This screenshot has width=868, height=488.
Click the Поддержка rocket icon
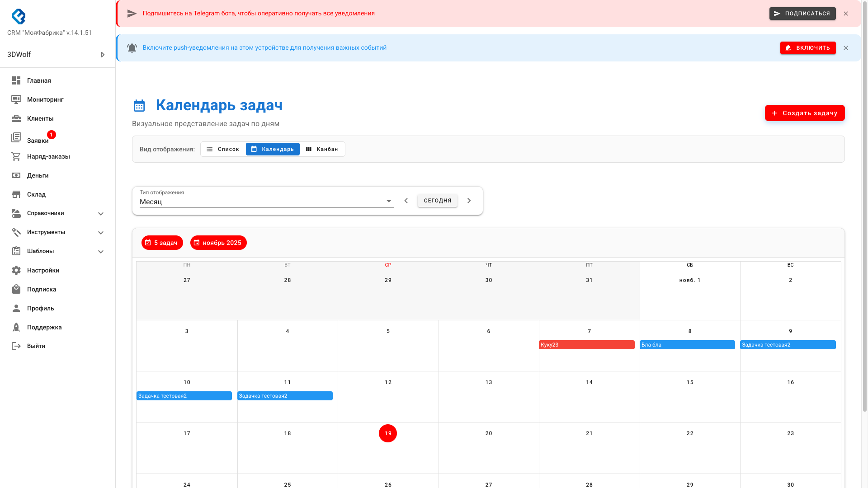[x=16, y=327]
